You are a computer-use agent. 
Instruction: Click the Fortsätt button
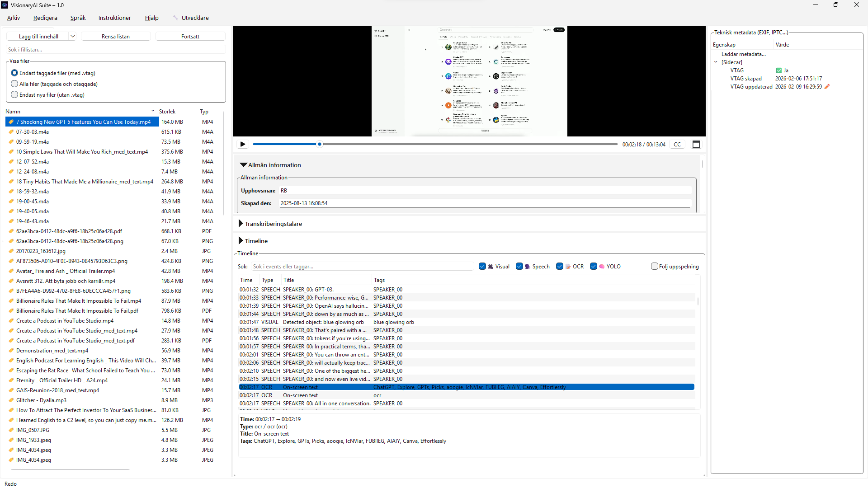(190, 37)
